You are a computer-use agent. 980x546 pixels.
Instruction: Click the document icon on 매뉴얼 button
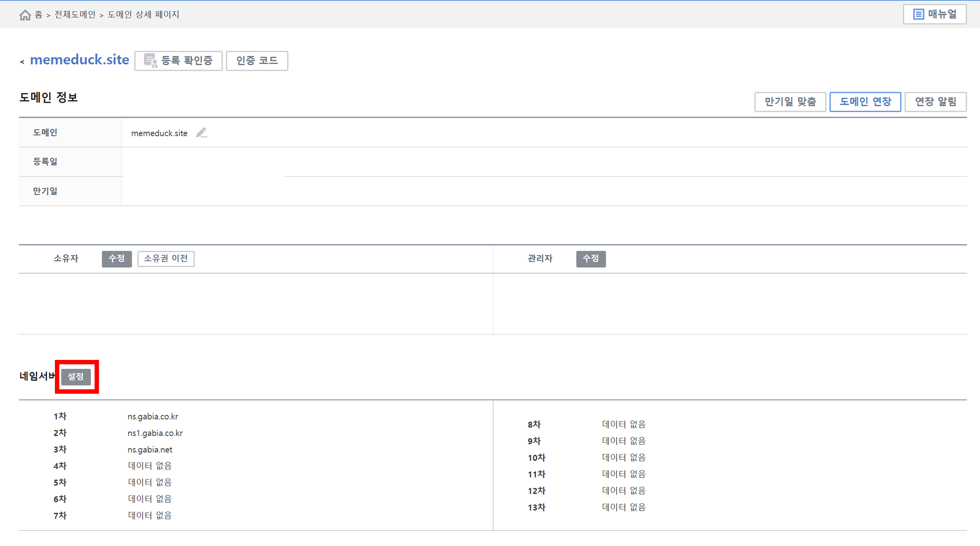[x=918, y=14]
